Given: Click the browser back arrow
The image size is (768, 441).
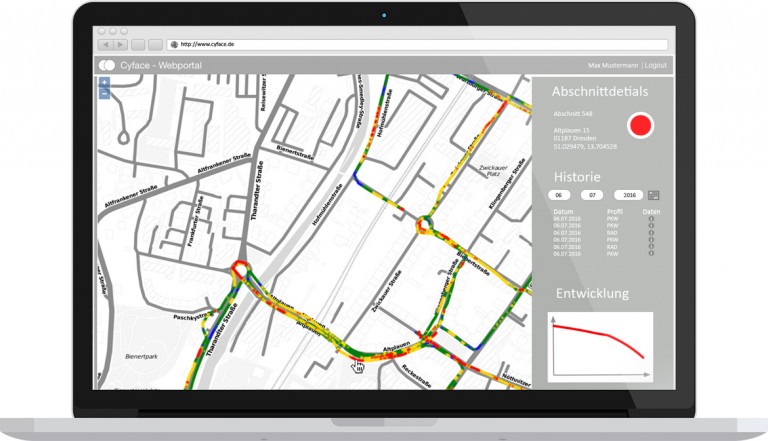Looking at the screenshot, I should [104, 45].
